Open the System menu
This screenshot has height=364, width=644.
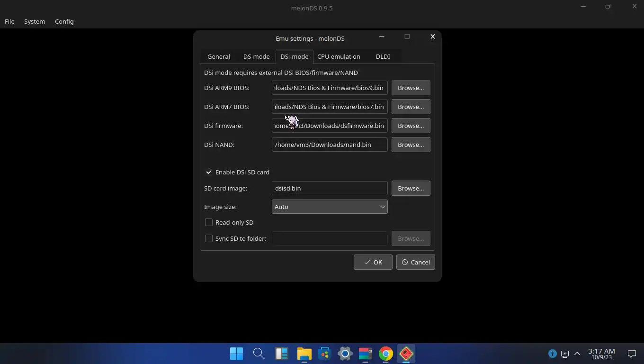click(35, 21)
